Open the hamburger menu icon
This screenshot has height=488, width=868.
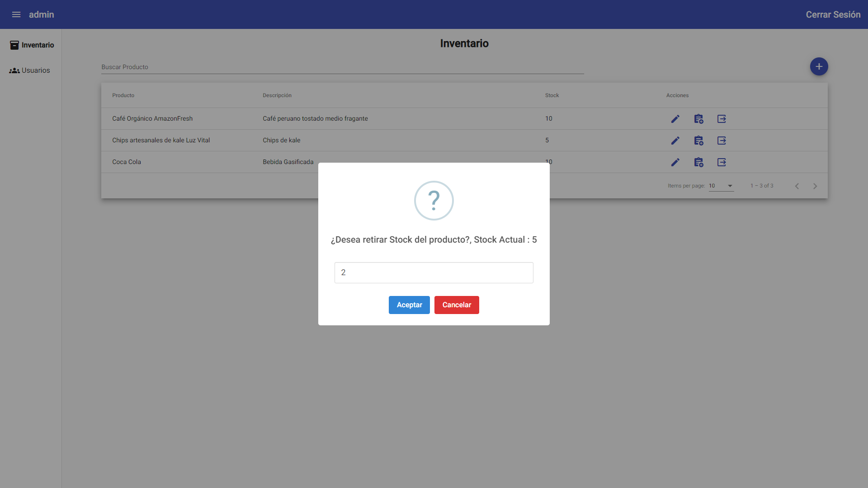pyautogui.click(x=16, y=14)
